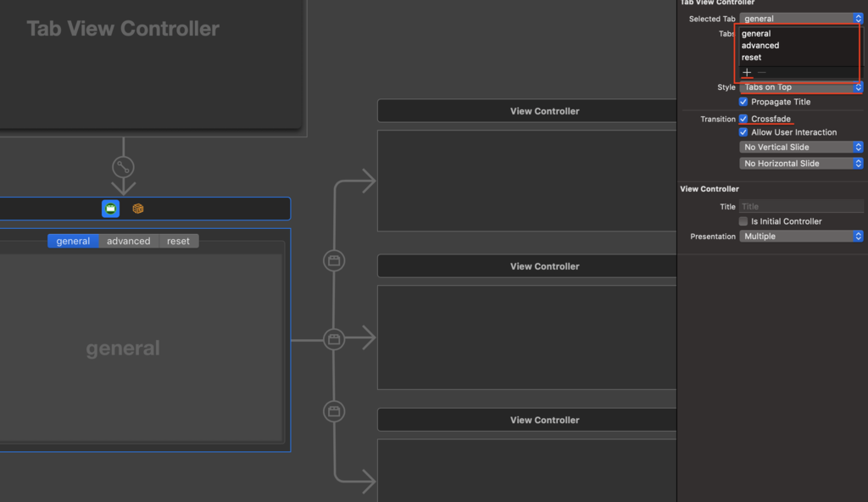Select the segue icon leading to the bottom View Controller
Screen dimensions: 868x502
point(334,411)
